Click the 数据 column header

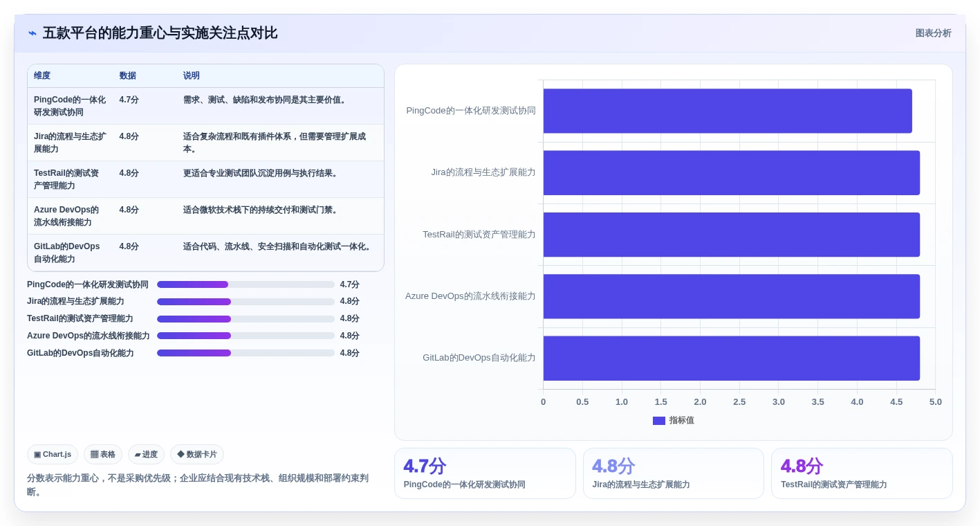coord(127,75)
